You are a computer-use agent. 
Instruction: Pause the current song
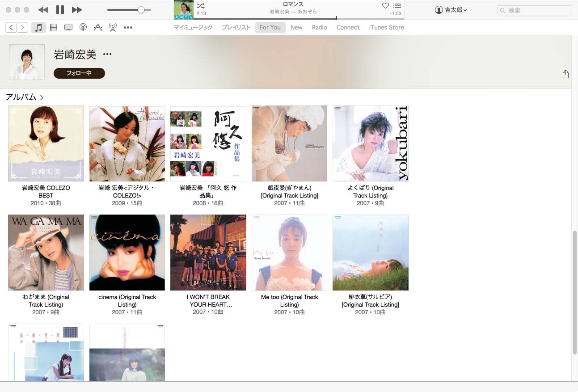click(60, 10)
